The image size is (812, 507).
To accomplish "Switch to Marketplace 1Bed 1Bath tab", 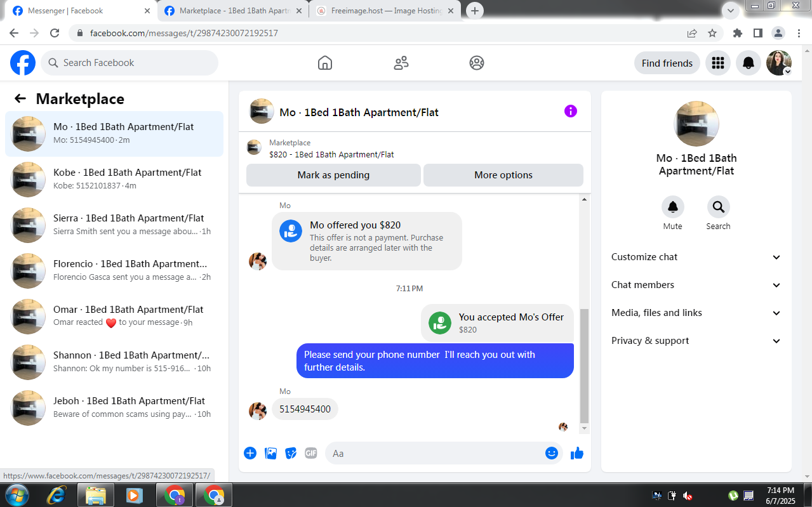I will pos(233,11).
